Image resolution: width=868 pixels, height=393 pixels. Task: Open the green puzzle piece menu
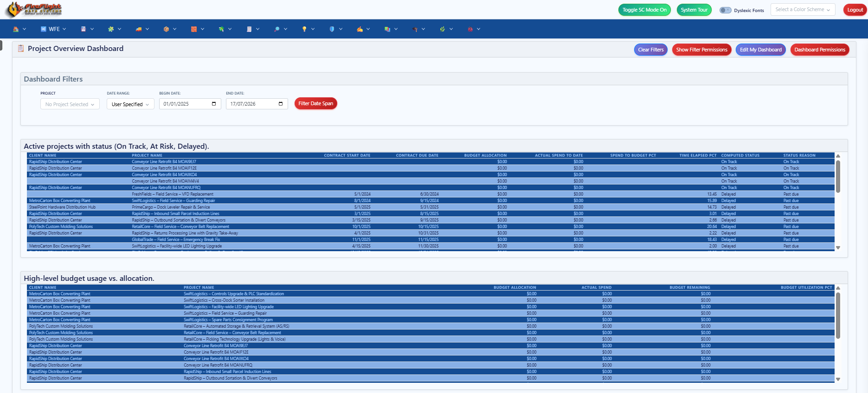(x=114, y=29)
